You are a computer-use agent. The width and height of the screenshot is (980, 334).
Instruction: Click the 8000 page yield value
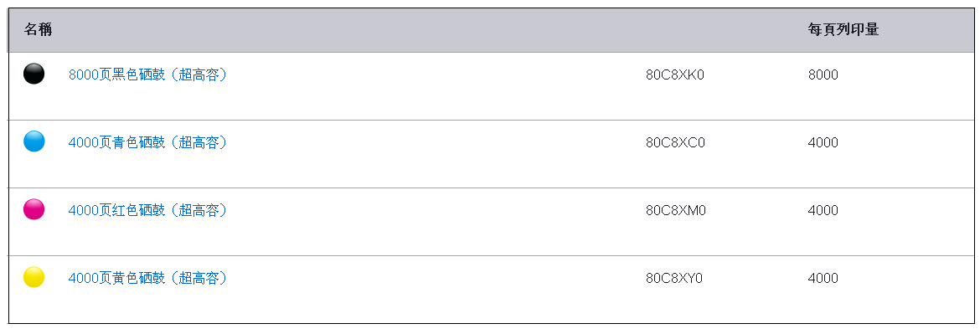pyautogui.click(x=823, y=75)
